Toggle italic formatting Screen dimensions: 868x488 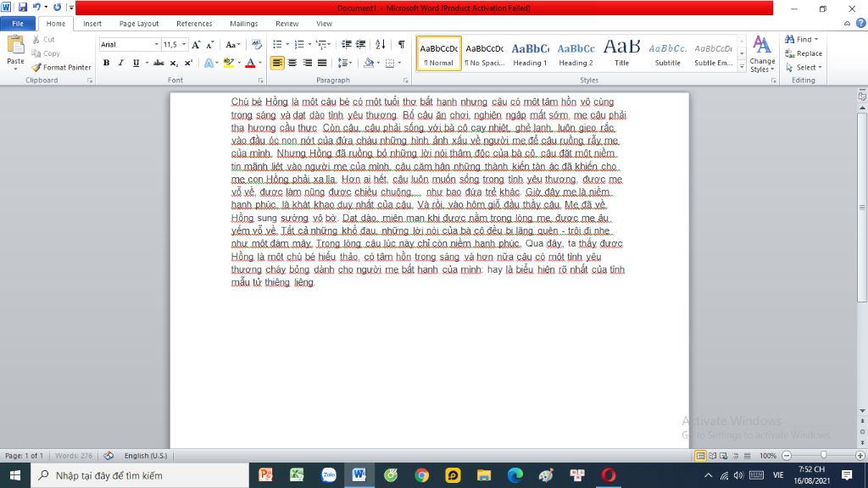pos(120,63)
